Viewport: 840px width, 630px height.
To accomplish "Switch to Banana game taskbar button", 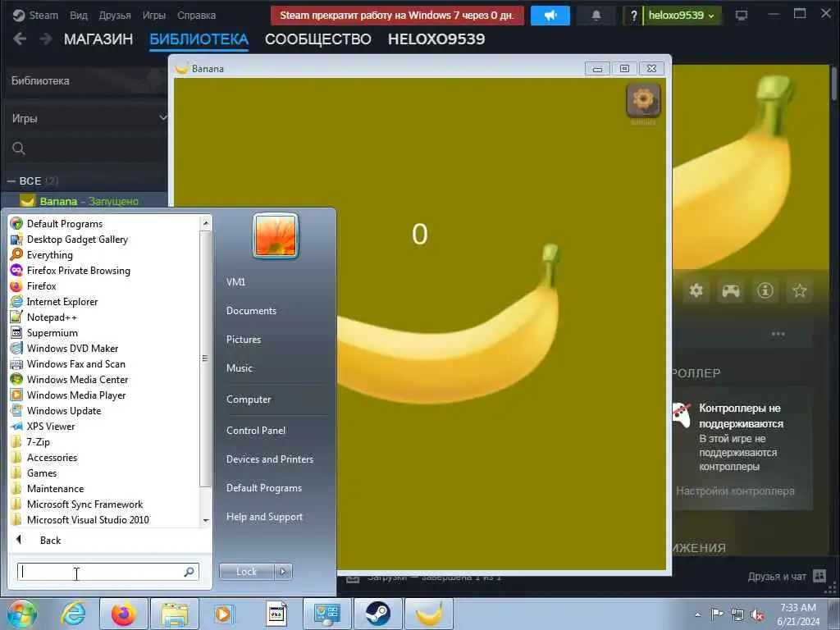I will point(429,614).
